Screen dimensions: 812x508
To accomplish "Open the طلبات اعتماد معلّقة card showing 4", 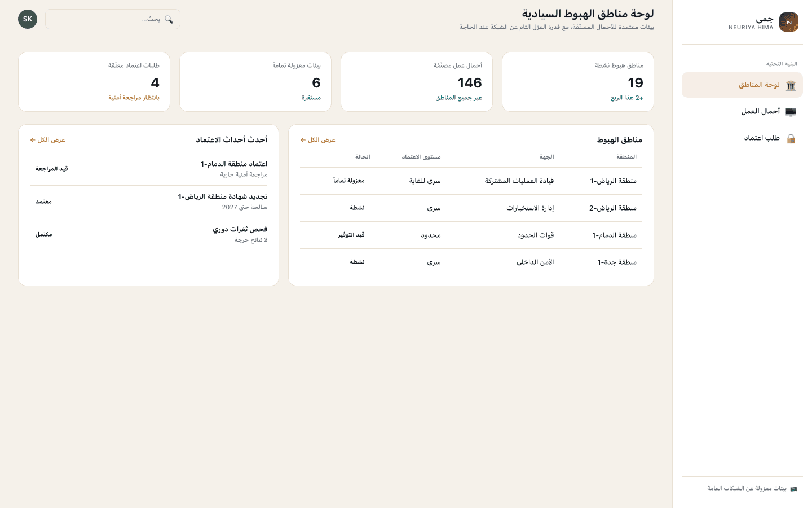I will pos(94,82).
